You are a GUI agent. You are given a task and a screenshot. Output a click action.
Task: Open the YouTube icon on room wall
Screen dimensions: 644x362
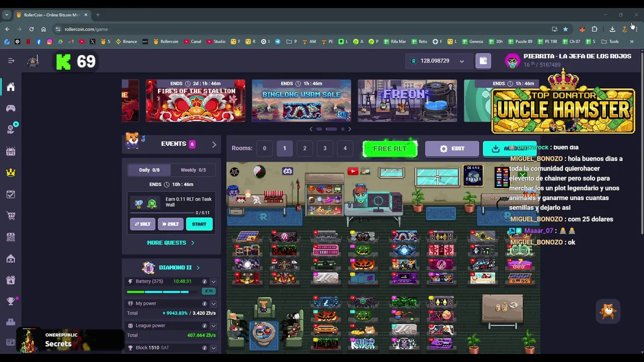(352, 171)
